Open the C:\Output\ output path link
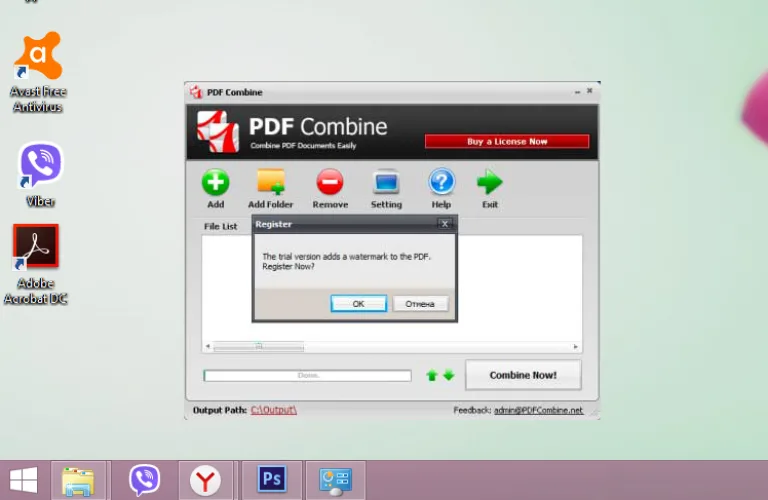The height and width of the screenshot is (500, 768). [x=274, y=410]
